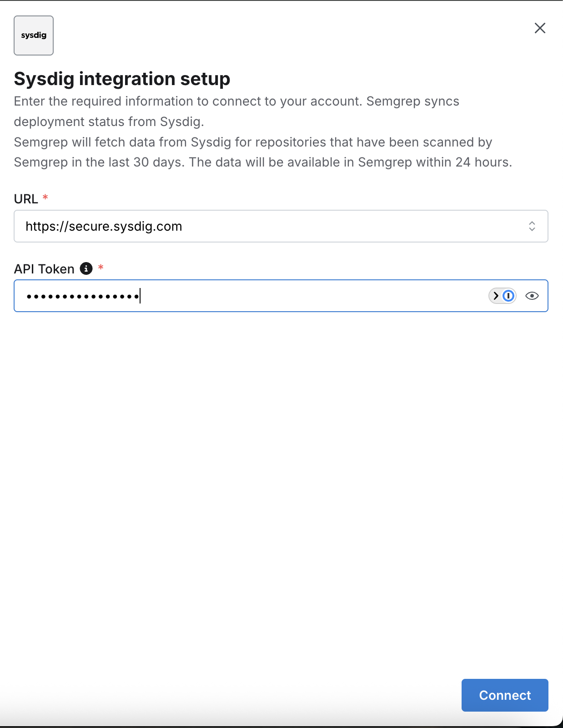563x728 pixels.
Task: Click the eye icon on the token field
Action: point(532,296)
